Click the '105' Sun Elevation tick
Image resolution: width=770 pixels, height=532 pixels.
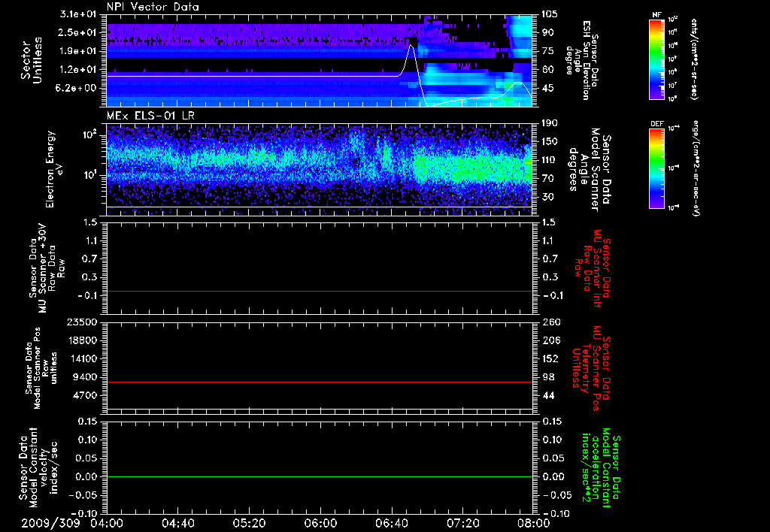coord(548,14)
